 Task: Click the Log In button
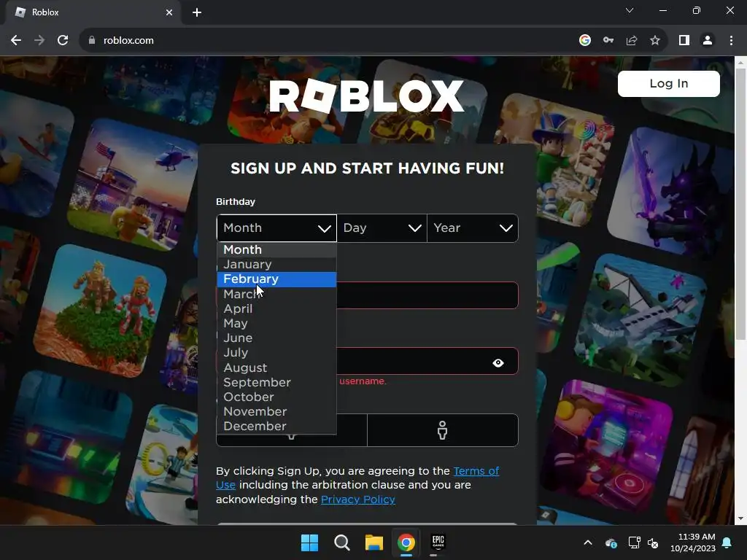click(x=668, y=84)
